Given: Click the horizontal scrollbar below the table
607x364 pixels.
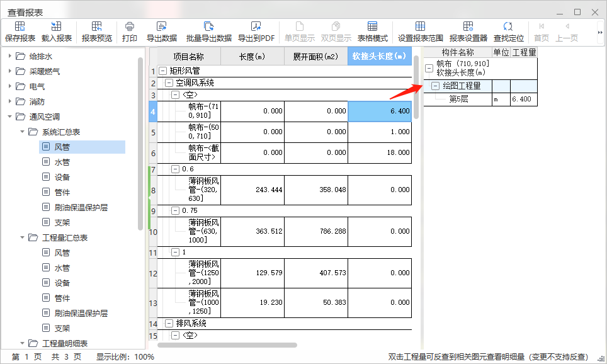Looking at the screenshot, I should pos(227,345).
